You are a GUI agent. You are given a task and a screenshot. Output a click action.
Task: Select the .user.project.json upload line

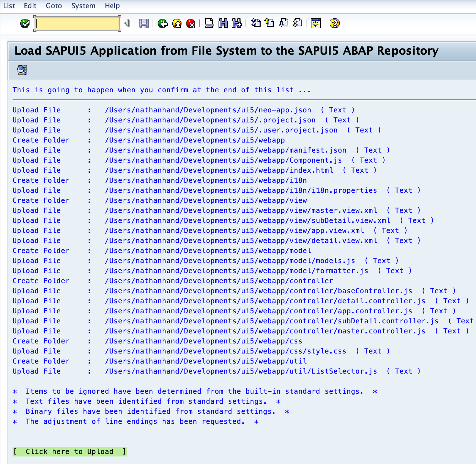click(197, 130)
